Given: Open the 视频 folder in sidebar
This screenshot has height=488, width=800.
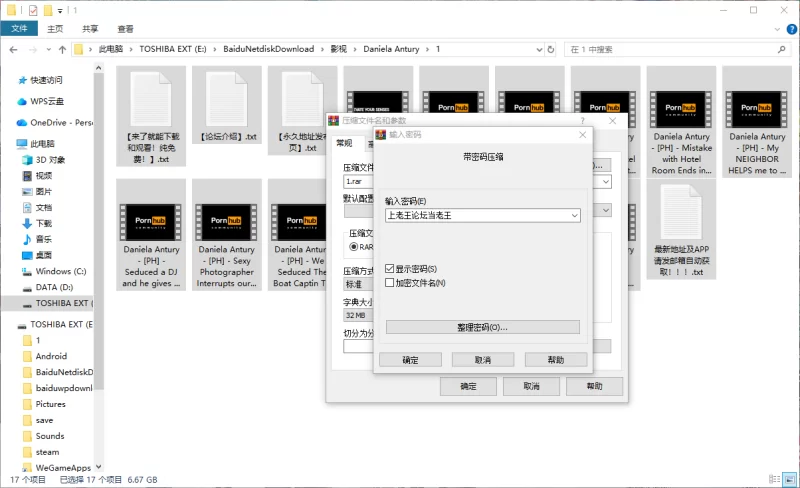Looking at the screenshot, I should point(43,175).
